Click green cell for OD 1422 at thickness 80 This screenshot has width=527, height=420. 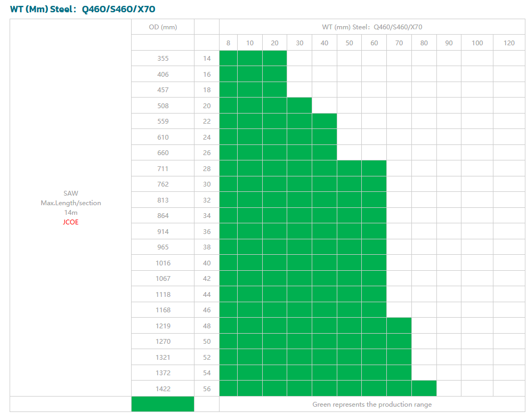pos(424,389)
